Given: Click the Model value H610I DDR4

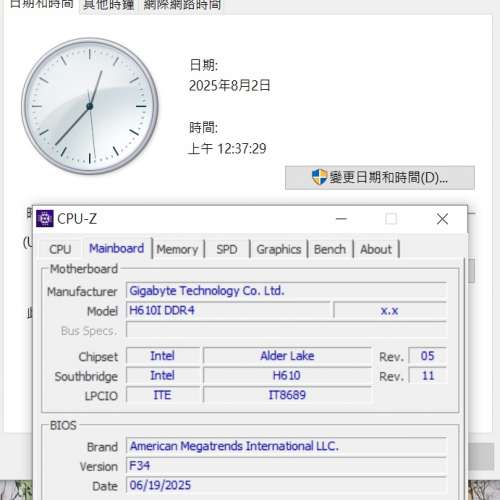Looking at the screenshot, I should (x=228, y=311).
